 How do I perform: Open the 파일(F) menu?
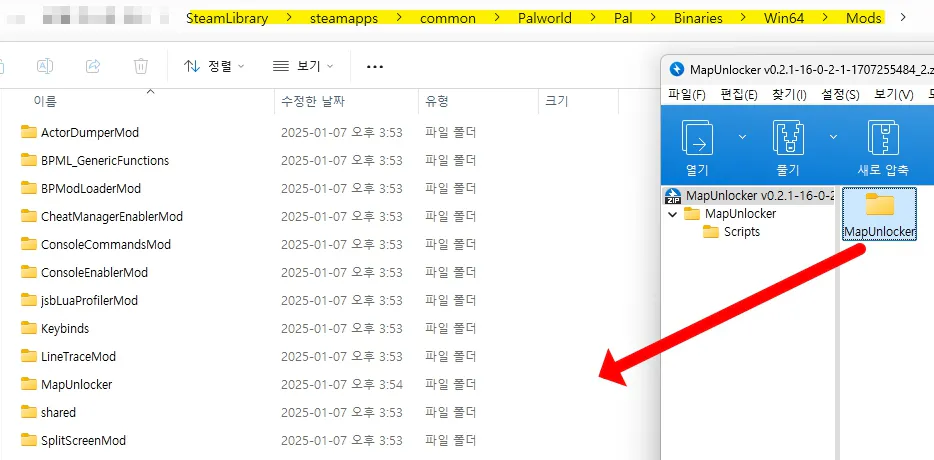coord(686,95)
